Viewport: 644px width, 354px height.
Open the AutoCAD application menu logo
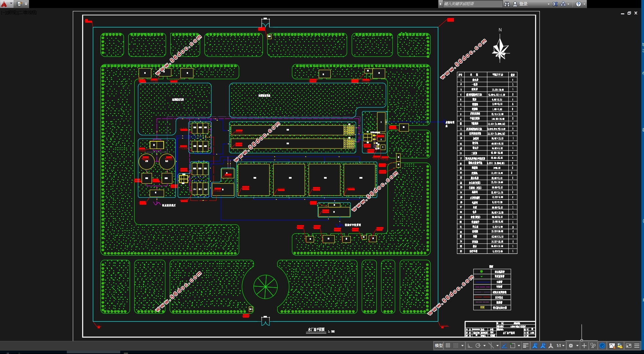coord(4,4)
